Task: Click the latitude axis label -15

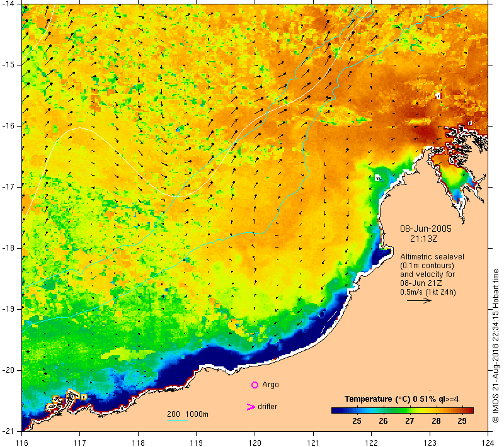Action: point(8,65)
